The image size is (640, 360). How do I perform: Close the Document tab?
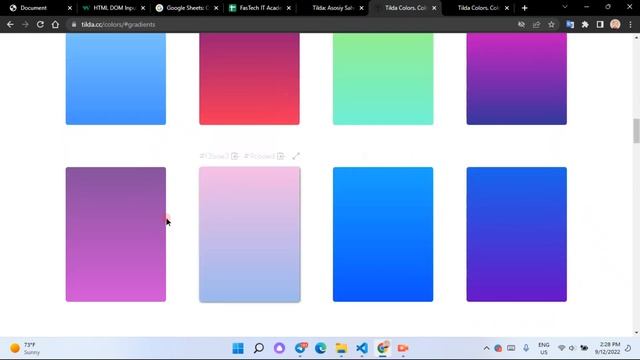pos(70,8)
